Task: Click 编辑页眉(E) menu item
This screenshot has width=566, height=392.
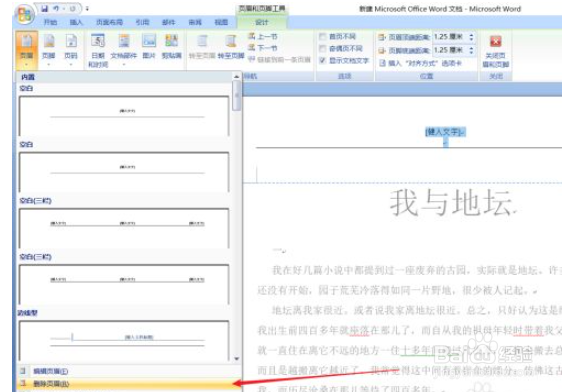Action: (x=128, y=371)
